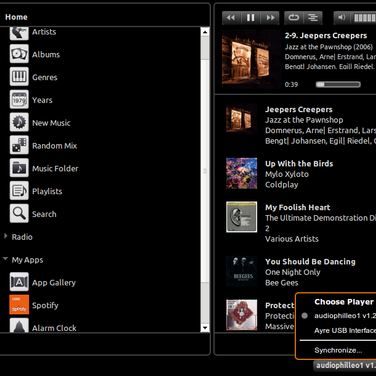The width and height of the screenshot is (376, 376).
Task: Skip forward to next track
Action: coord(270,18)
